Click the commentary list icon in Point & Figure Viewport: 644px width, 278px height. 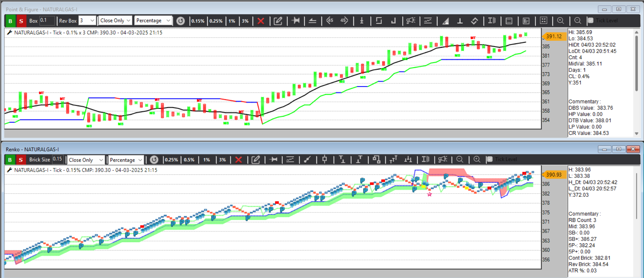pyautogui.click(x=526, y=21)
